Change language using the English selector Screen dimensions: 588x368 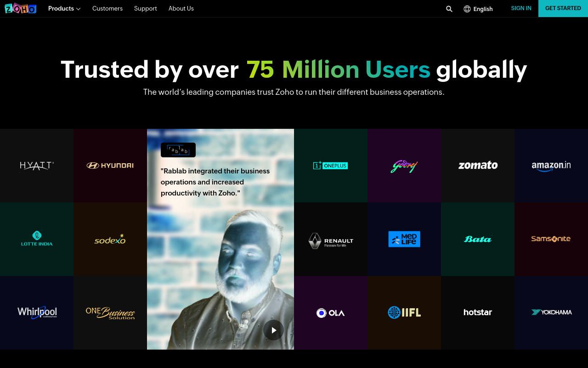[x=478, y=9]
